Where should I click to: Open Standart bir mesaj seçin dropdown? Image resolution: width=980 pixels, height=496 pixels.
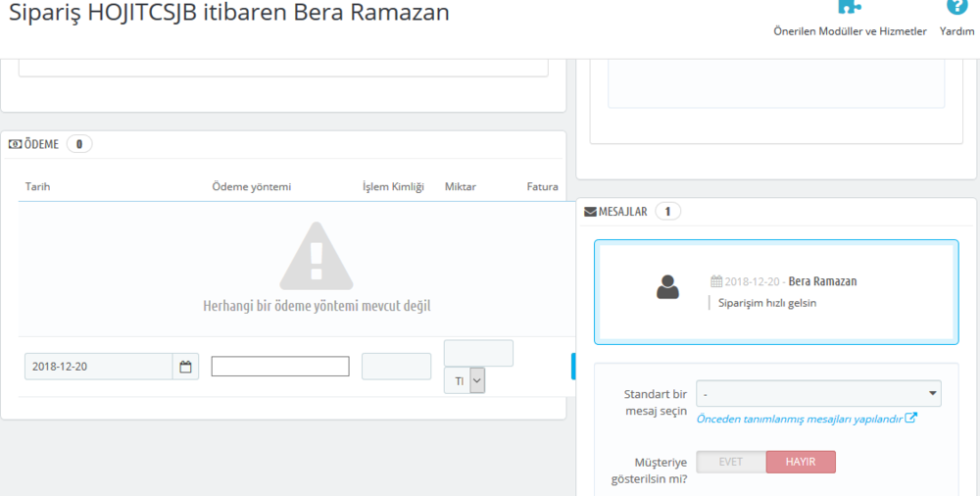pyautogui.click(x=818, y=393)
